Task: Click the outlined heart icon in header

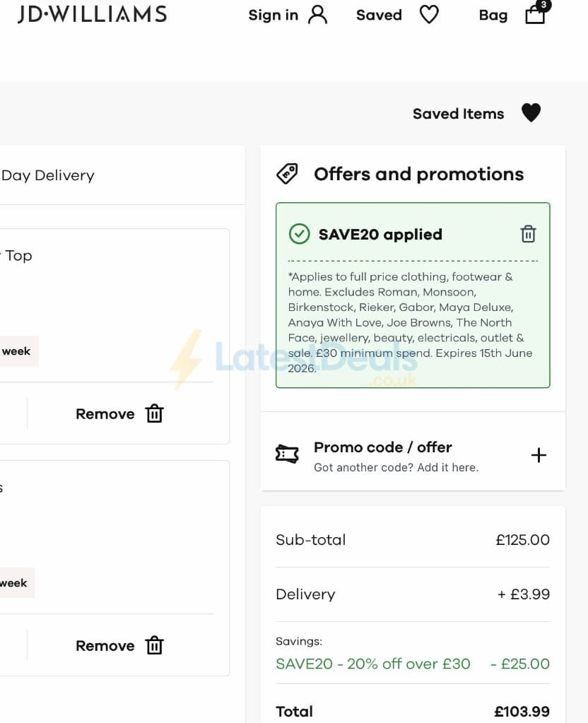Action: pyautogui.click(x=429, y=15)
